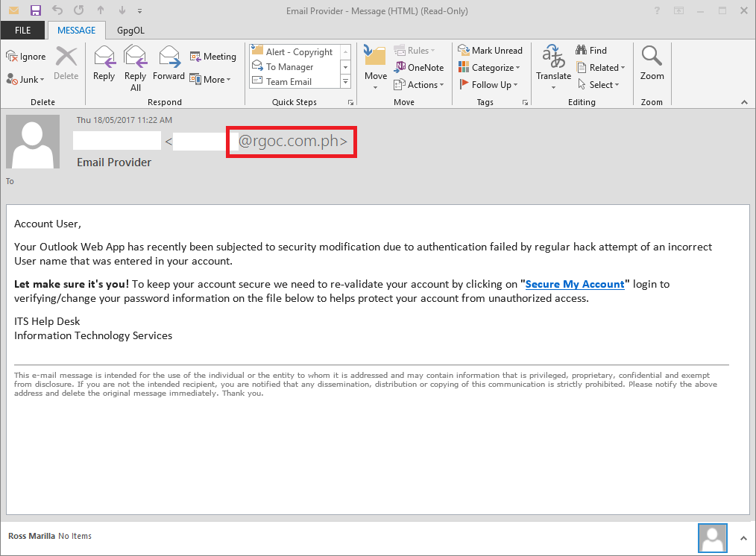This screenshot has width=756, height=556.
Task: Click the Secure My Account link
Action: click(575, 284)
